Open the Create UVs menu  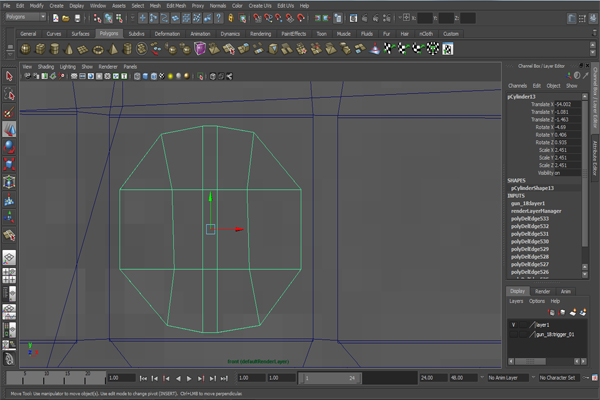click(260, 6)
